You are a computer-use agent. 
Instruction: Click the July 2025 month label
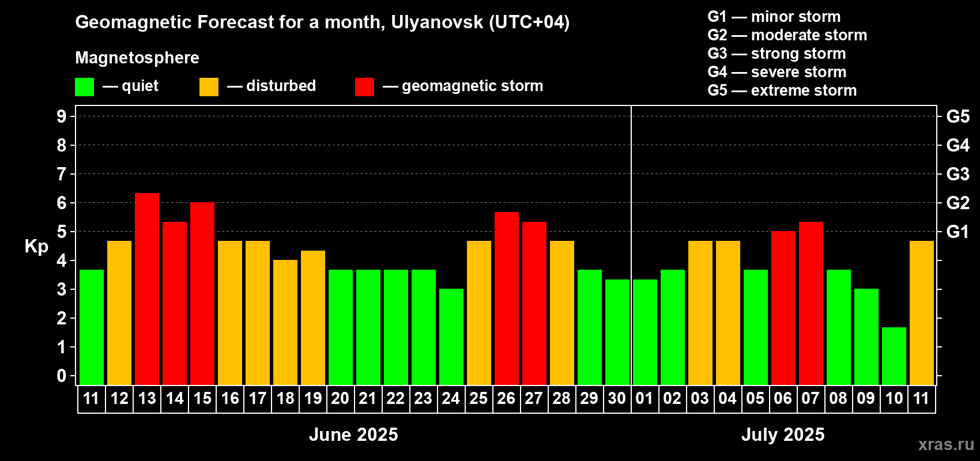coord(783,434)
